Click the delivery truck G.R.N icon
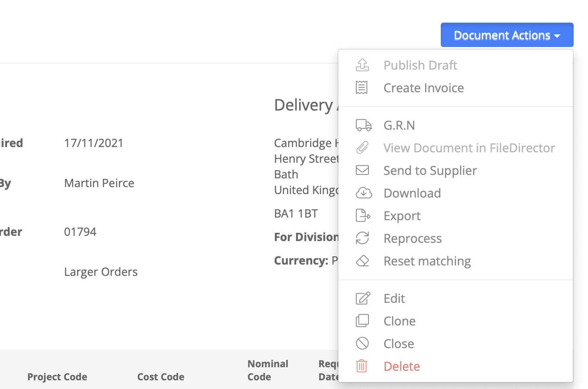The image size is (588, 389). point(364,125)
